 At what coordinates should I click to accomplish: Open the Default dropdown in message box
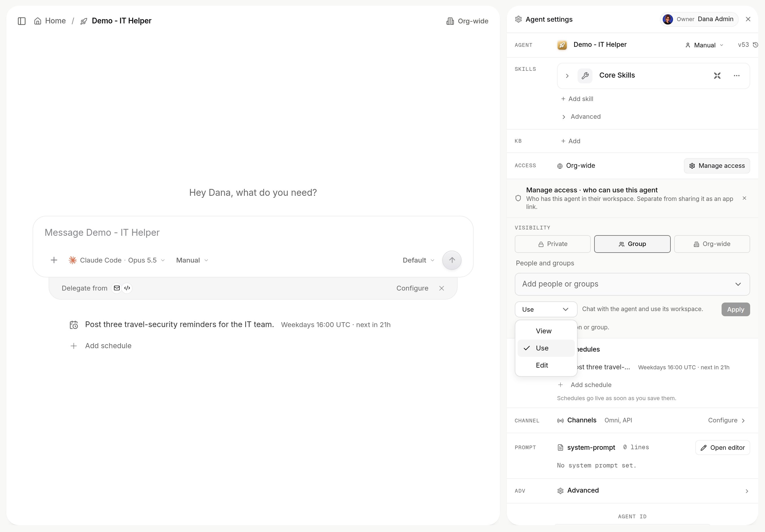(418, 260)
